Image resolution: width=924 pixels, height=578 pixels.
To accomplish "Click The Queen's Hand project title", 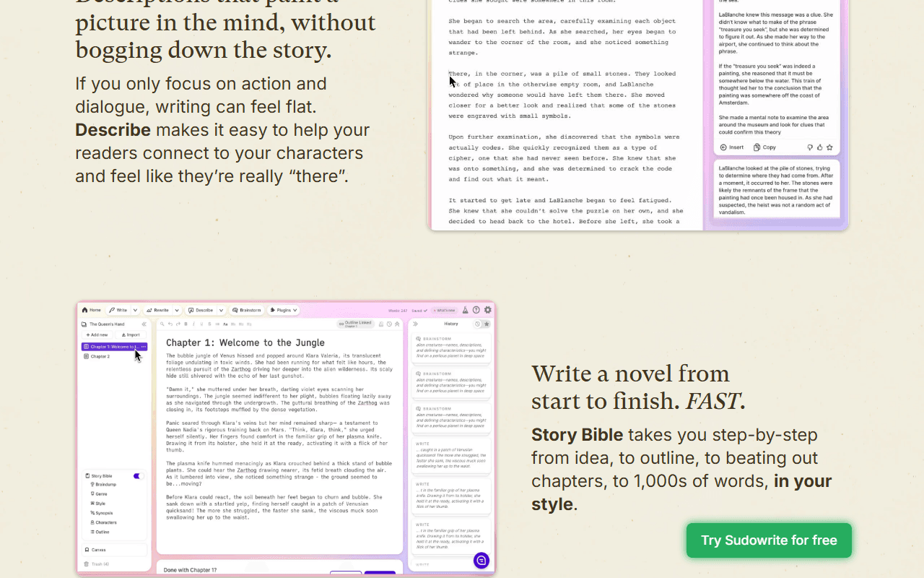I will pyautogui.click(x=107, y=324).
